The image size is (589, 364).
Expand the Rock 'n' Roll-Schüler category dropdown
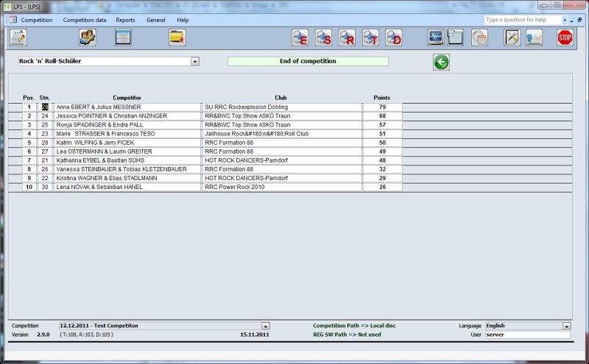tap(195, 62)
